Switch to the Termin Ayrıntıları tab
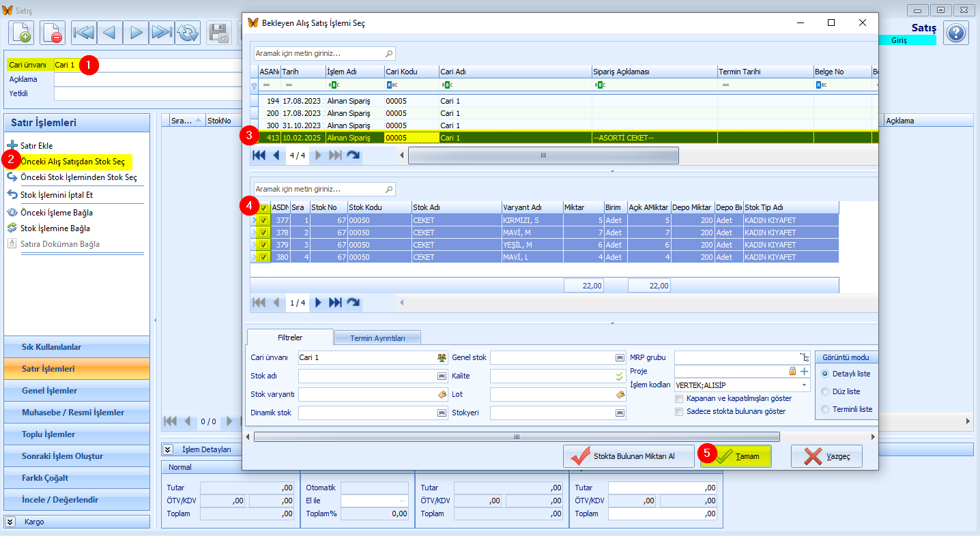 coord(377,338)
